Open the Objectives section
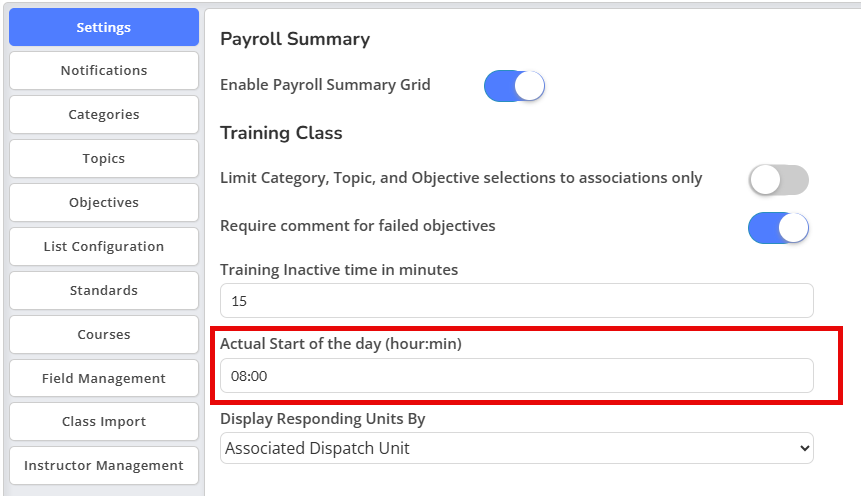 pos(104,202)
